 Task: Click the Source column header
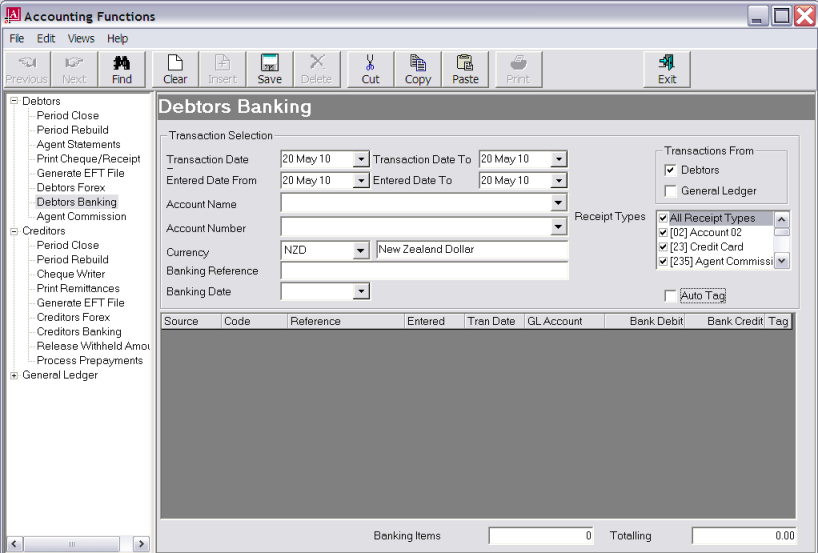pyautogui.click(x=191, y=321)
